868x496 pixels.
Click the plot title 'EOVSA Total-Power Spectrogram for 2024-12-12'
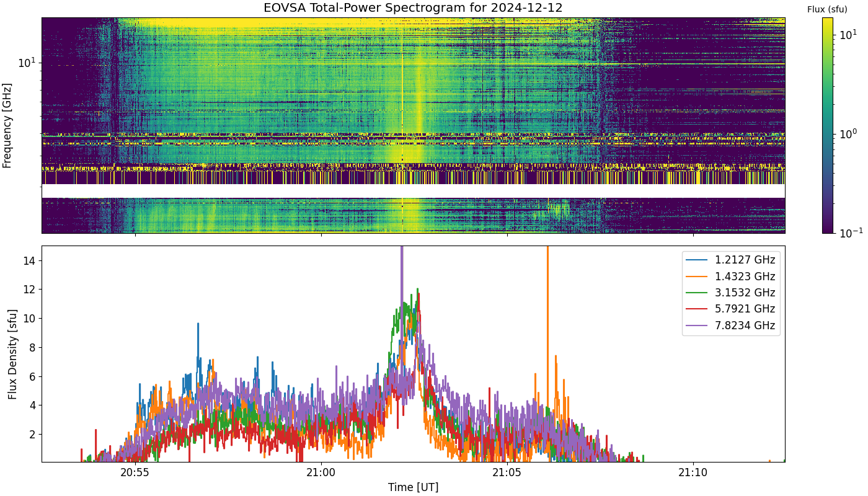coord(413,8)
